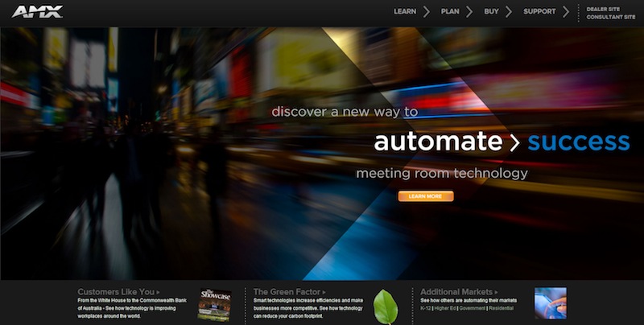Screen dimensions: 644x325
Task: Go to the Consultant Site link
Action: pos(610,17)
